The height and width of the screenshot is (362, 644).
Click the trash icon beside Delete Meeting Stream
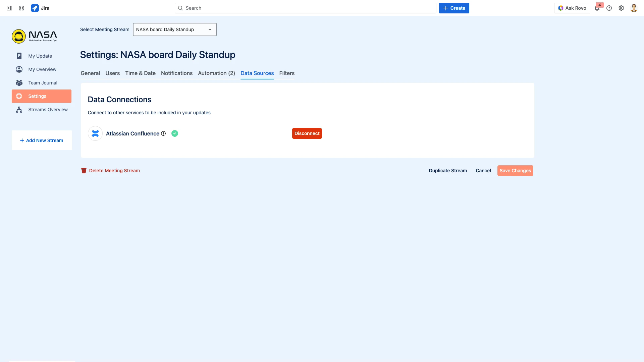(84, 170)
